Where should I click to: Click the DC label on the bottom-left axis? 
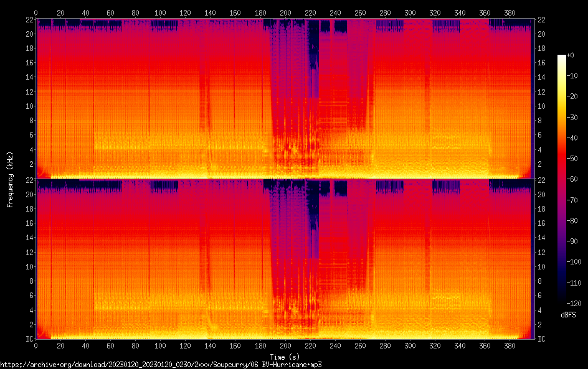pyautogui.click(x=29, y=339)
